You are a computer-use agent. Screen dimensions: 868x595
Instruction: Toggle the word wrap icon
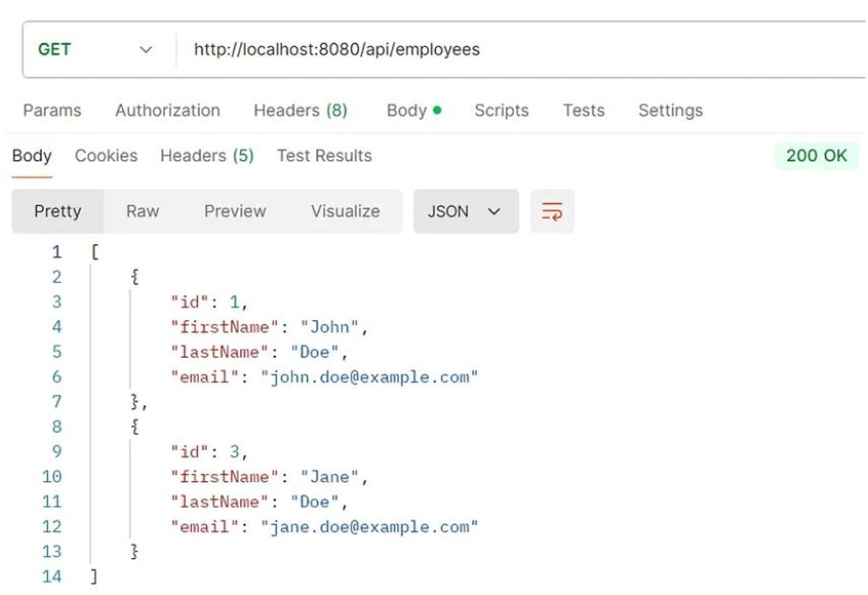click(x=552, y=212)
